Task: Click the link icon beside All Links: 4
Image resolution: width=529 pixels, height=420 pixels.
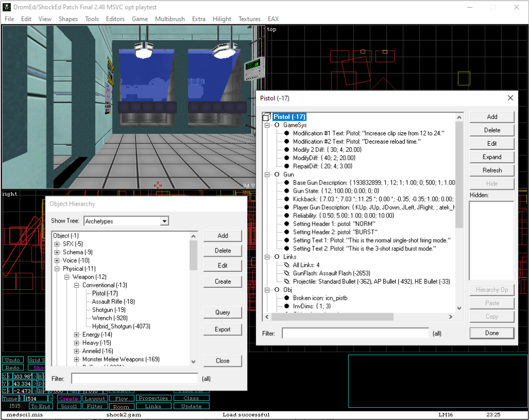Action: pyautogui.click(x=286, y=265)
